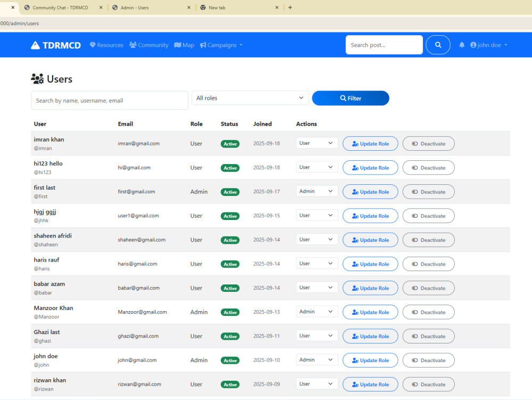Image resolution: width=532 pixels, height=400 pixels.
Task: Open role dropdown for shaheen afridi
Action: (317, 239)
